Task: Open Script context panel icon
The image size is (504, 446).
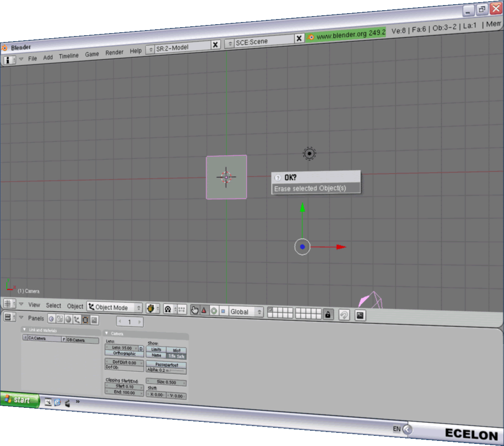Action: pos(60,319)
